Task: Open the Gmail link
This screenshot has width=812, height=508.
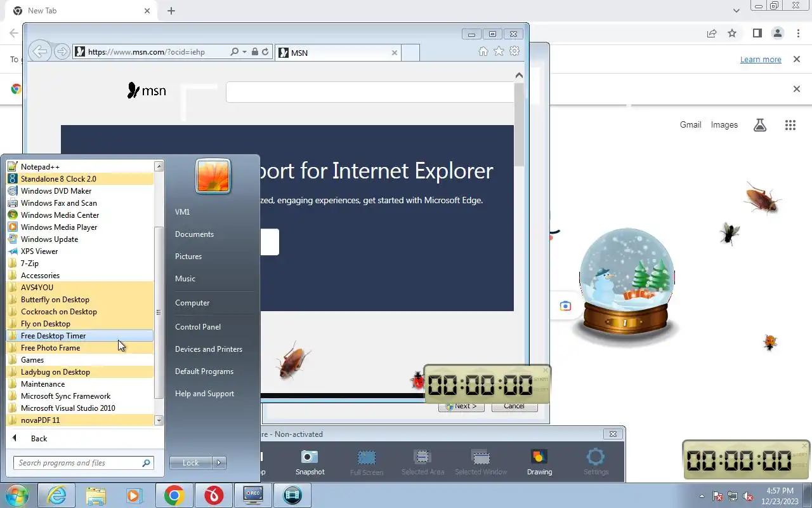Action: (x=690, y=125)
